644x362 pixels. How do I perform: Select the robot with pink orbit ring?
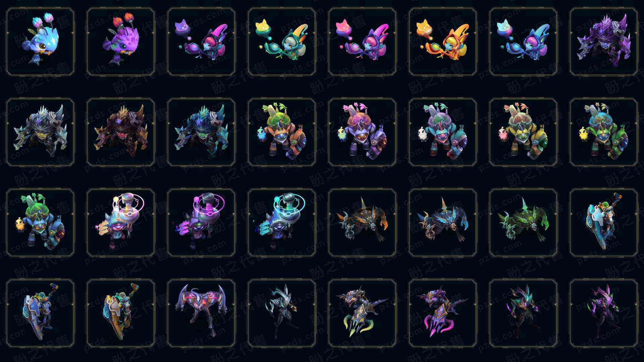[201, 223]
